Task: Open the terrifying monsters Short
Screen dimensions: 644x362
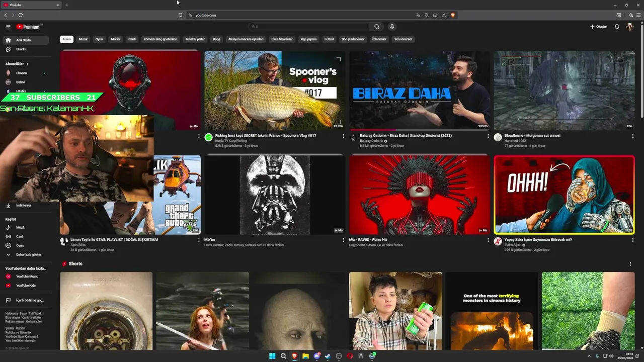Action: pos(492,311)
